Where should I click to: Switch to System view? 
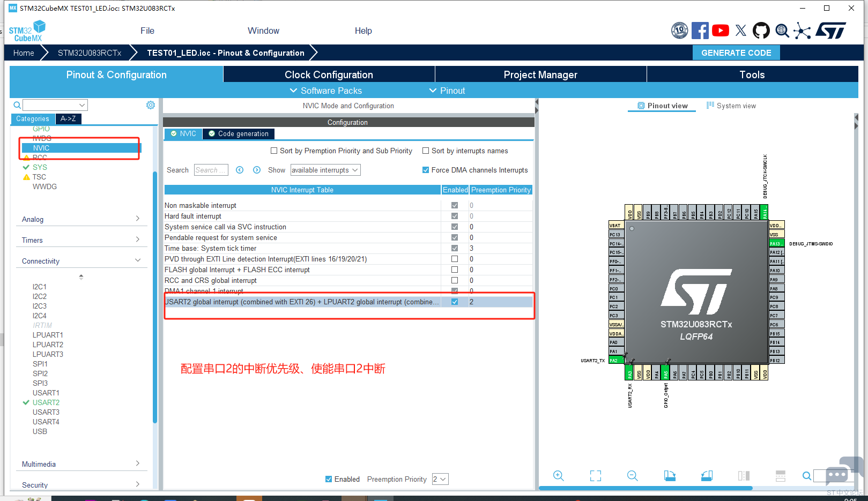click(731, 106)
